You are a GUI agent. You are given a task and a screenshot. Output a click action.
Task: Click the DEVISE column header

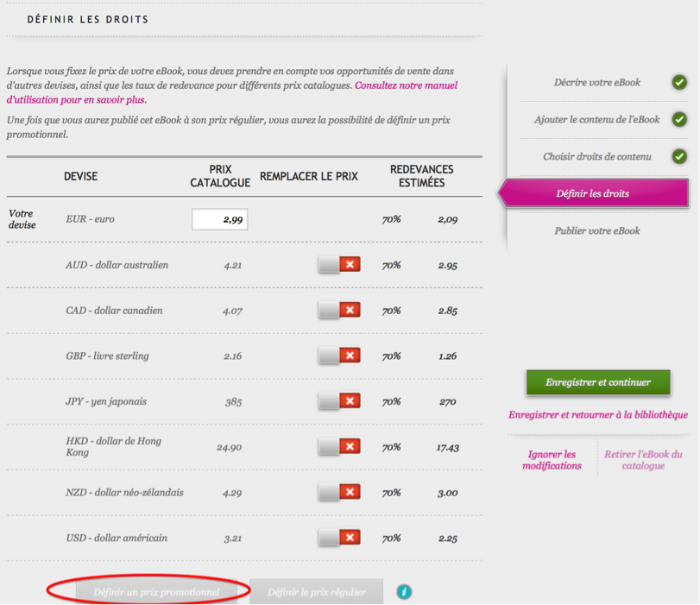[81, 176]
